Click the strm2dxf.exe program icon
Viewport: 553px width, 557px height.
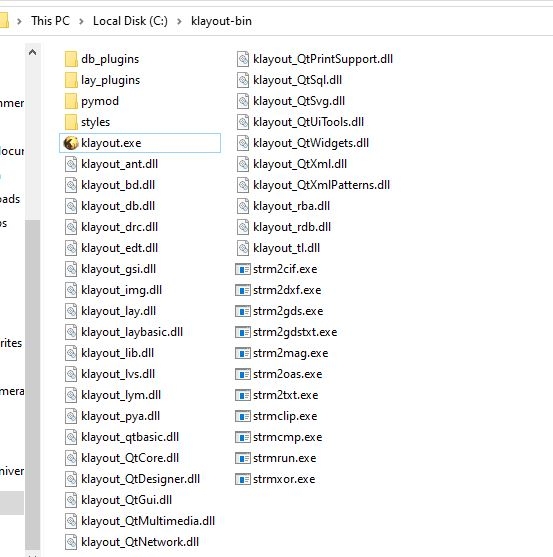click(243, 290)
